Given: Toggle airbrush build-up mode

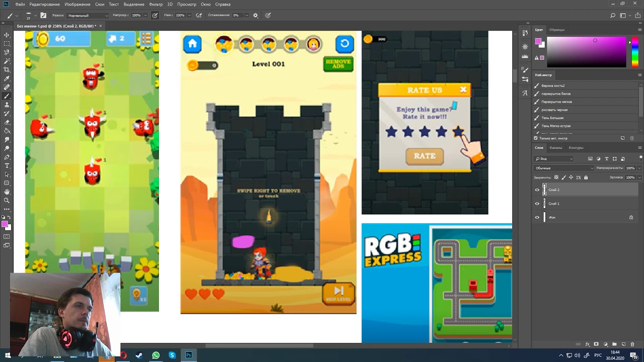Looking at the screenshot, I should pyautogui.click(x=199, y=16).
